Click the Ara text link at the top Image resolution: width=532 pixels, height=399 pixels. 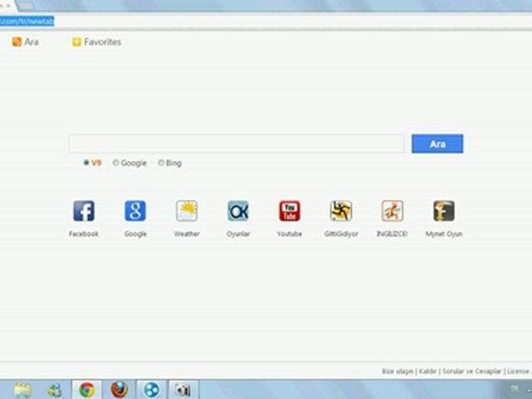point(32,42)
